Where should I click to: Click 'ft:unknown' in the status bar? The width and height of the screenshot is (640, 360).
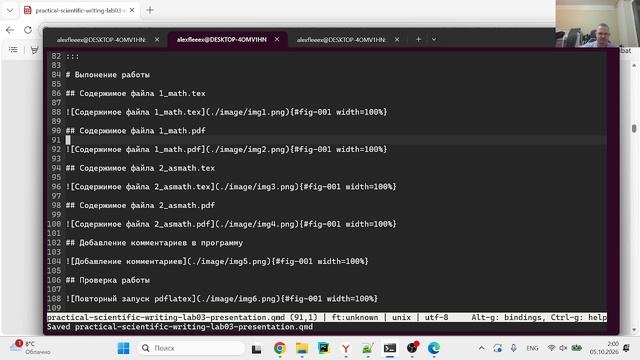tap(355, 317)
